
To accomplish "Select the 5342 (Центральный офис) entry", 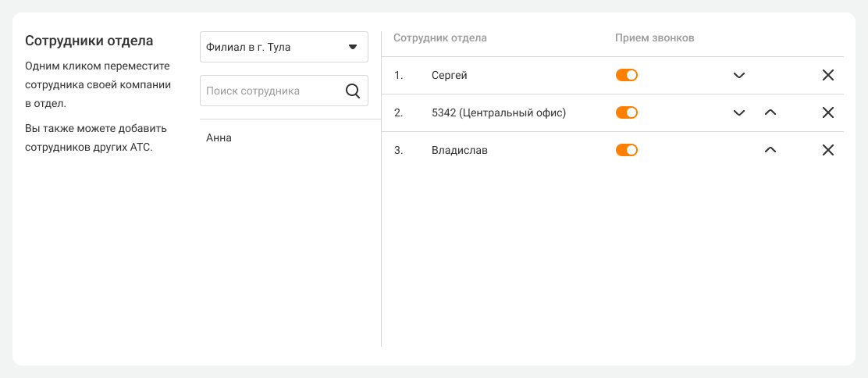I will click(x=498, y=113).
